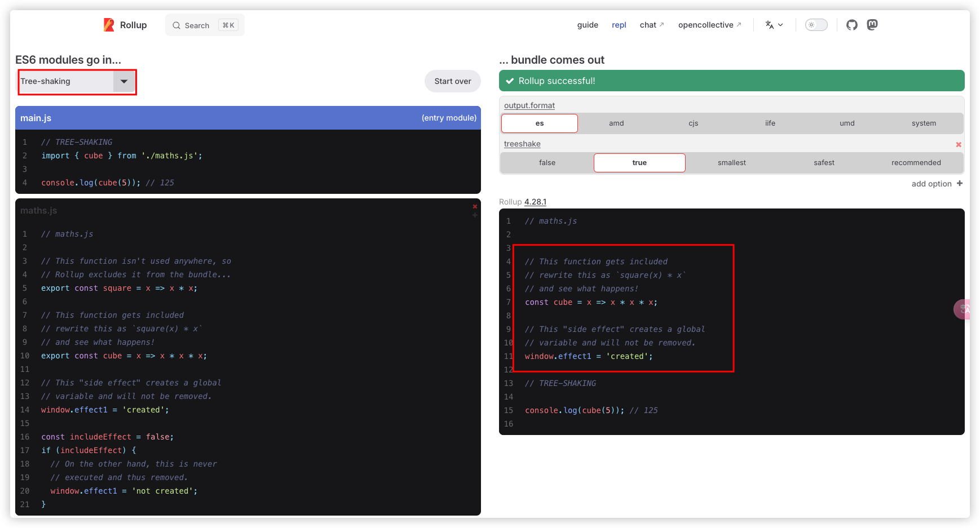Image resolution: width=980 pixels, height=528 pixels.
Task: Edit the maths.js file name field
Action: pyautogui.click(x=242, y=211)
